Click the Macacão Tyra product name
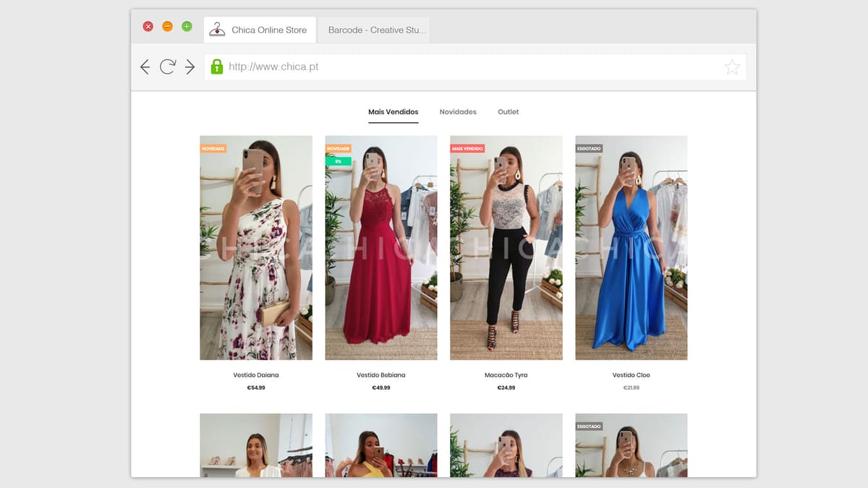The width and height of the screenshot is (868, 488). click(x=506, y=375)
